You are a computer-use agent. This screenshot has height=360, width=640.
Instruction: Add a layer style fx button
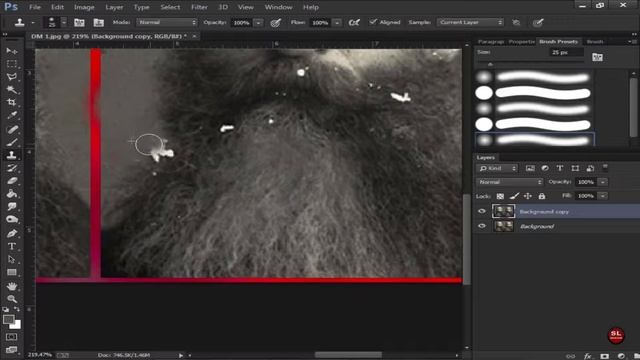[x=588, y=356]
